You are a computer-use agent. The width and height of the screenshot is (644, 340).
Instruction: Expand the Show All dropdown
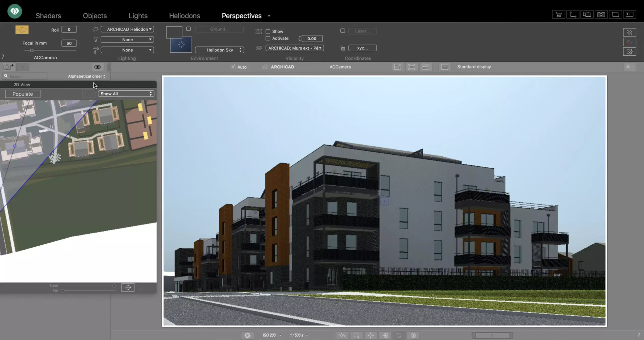point(126,94)
